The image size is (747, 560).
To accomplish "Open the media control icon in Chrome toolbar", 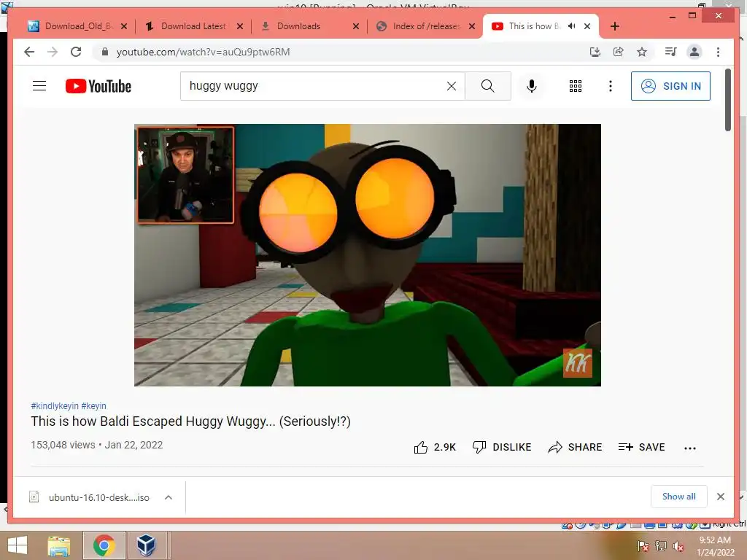I will point(671,52).
